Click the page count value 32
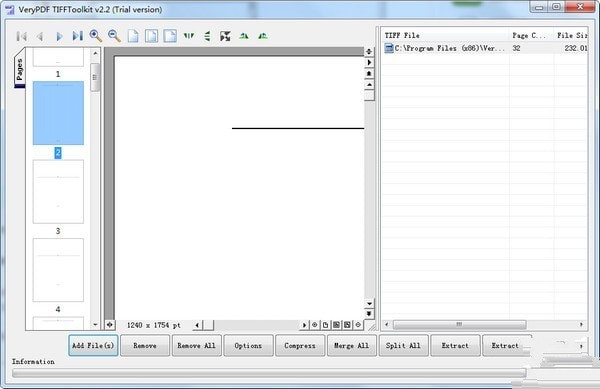The height and width of the screenshot is (389, 600). [x=517, y=48]
